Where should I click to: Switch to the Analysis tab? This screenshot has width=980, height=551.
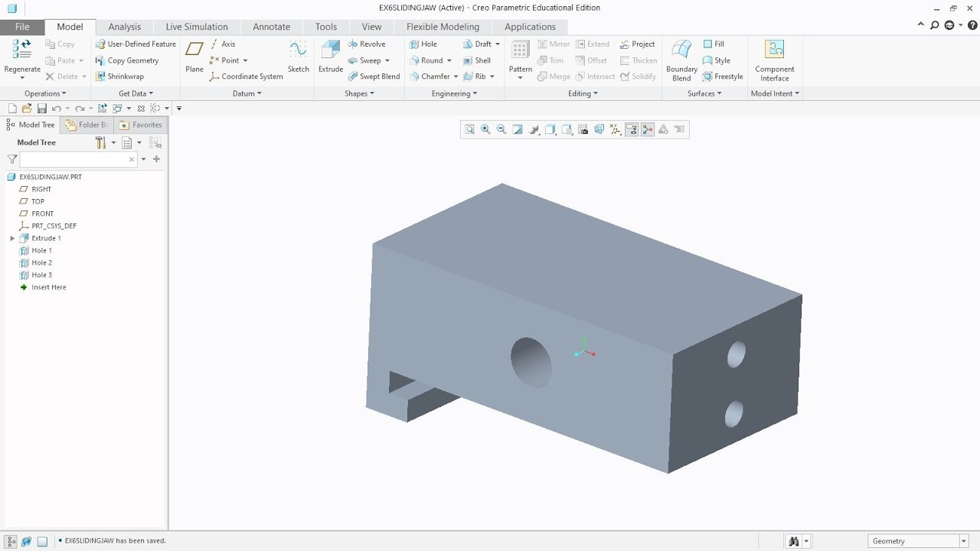click(x=124, y=27)
